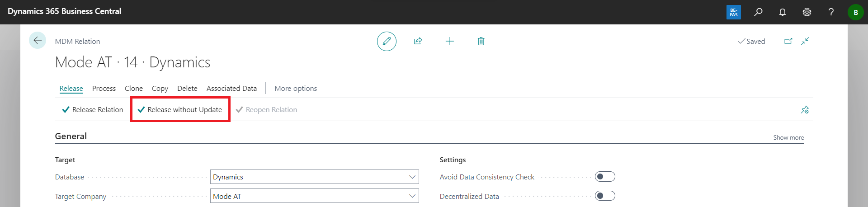Open the search magnifier icon
868x207 pixels.
tap(758, 12)
